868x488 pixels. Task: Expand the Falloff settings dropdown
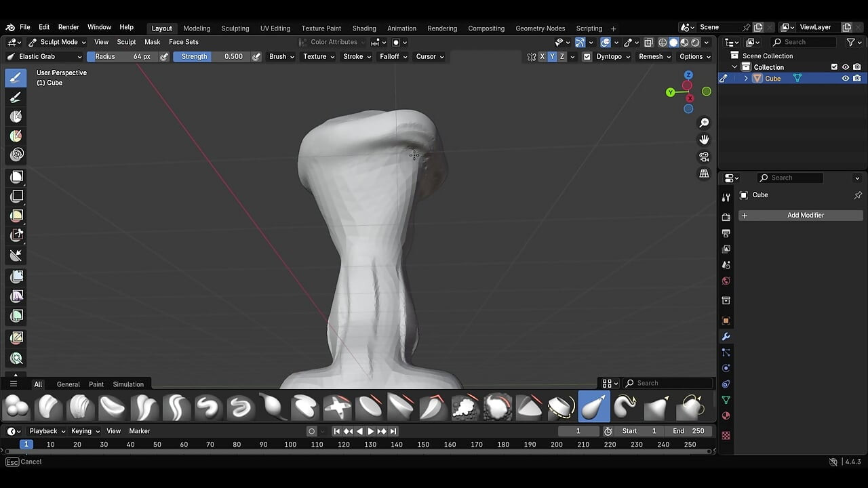[x=393, y=56]
